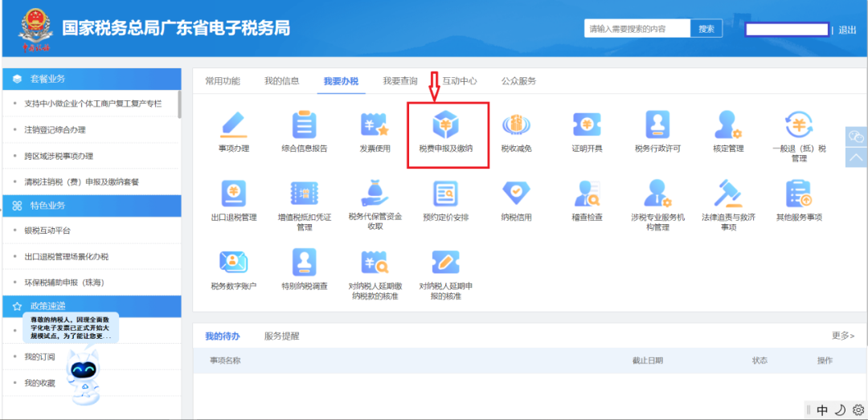This screenshot has height=420, width=868.
Task: Expand the 套餐业务 section header
Action: [x=92, y=79]
